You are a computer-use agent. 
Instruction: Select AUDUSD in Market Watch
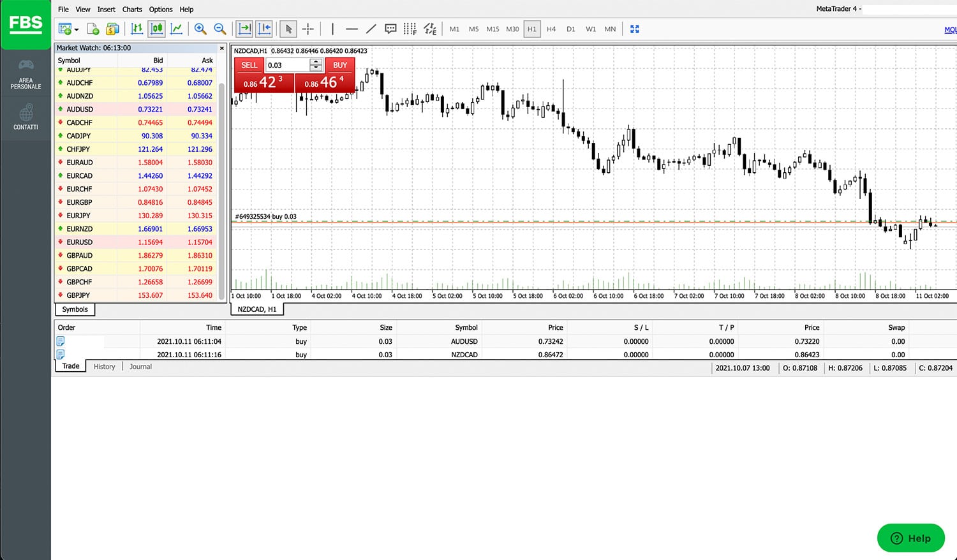pyautogui.click(x=136, y=109)
